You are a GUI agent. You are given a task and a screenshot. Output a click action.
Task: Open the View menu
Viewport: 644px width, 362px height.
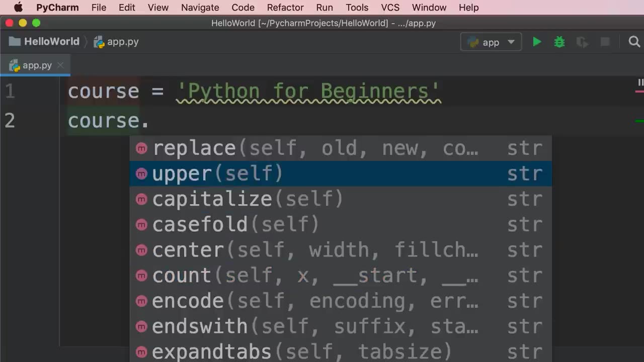pyautogui.click(x=158, y=8)
